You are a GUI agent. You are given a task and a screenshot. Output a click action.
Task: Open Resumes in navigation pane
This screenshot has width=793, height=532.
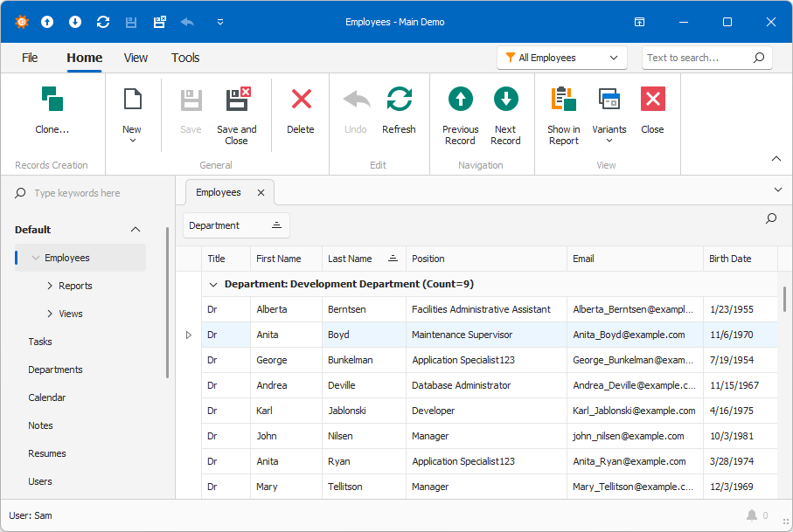[x=47, y=453]
